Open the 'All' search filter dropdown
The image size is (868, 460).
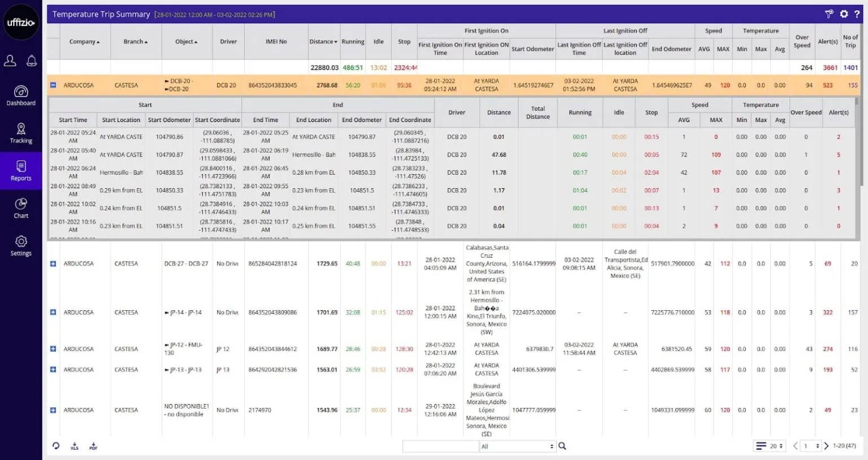517,446
